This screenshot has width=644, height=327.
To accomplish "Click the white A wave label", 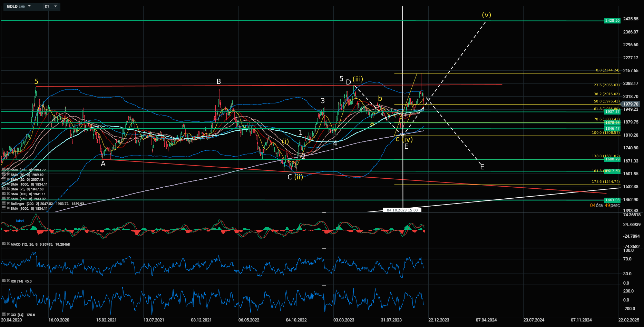I will (x=103, y=164).
